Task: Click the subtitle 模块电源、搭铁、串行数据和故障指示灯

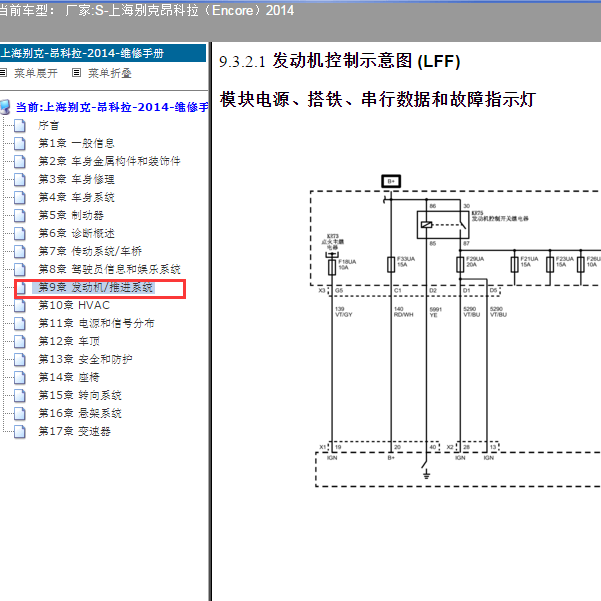Action: (x=378, y=100)
